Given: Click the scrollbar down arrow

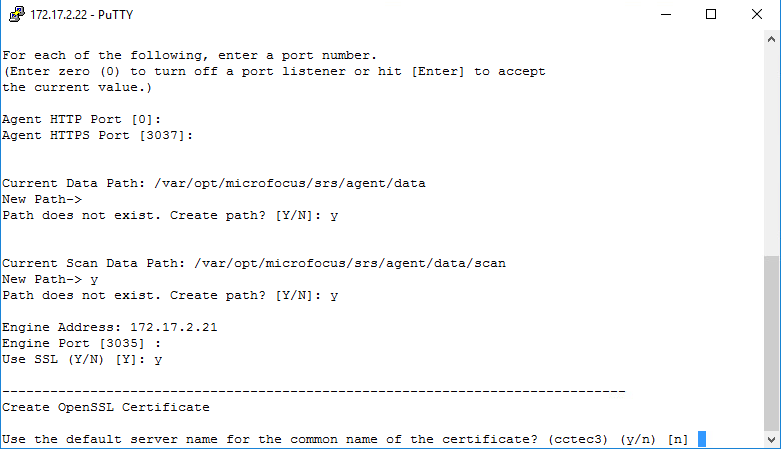Looking at the screenshot, I should click(x=772, y=440).
